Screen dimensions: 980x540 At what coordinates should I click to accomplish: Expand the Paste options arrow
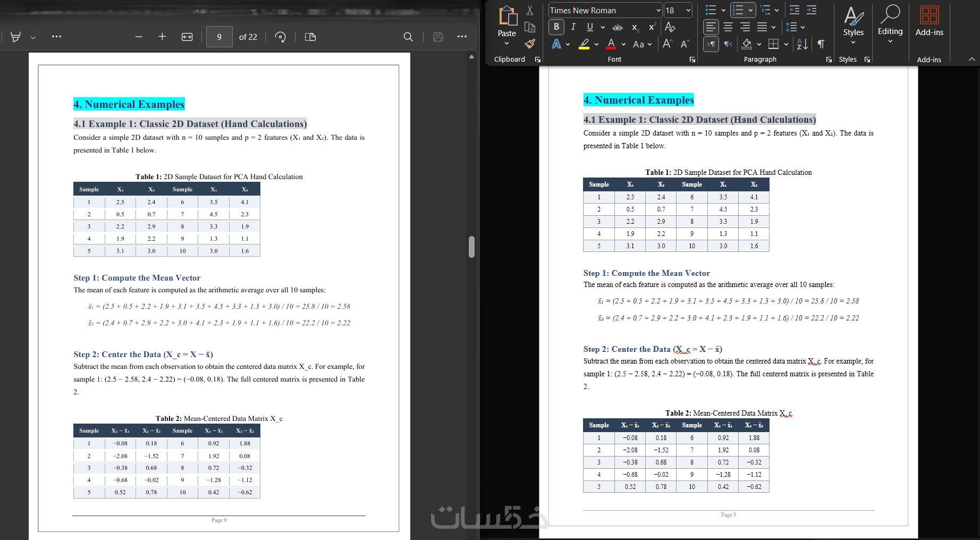click(x=506, y=44)
